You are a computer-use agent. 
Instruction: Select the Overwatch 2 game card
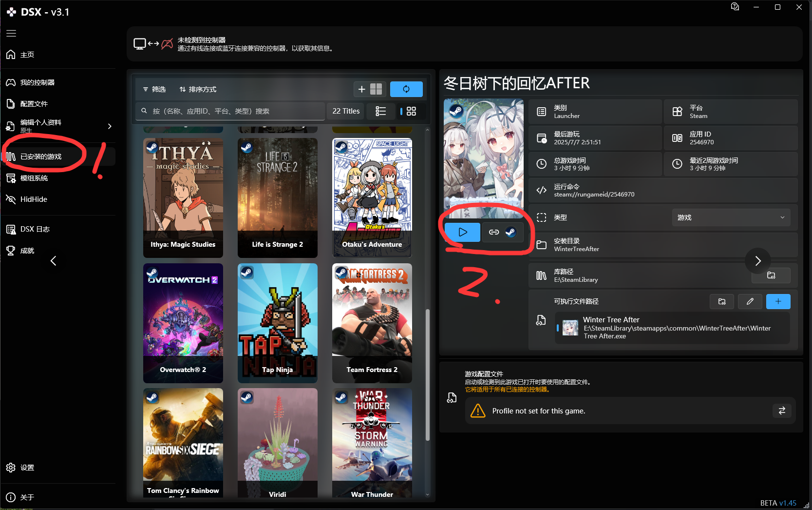tap(183, 323)
